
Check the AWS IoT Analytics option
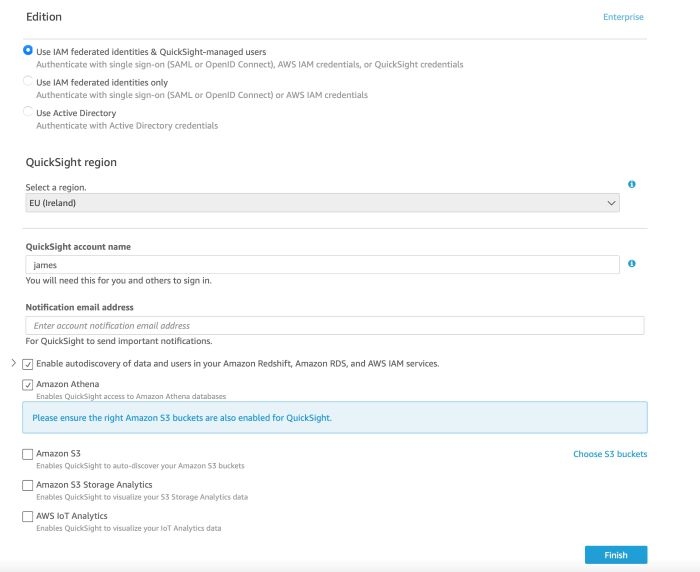point(28,517)
